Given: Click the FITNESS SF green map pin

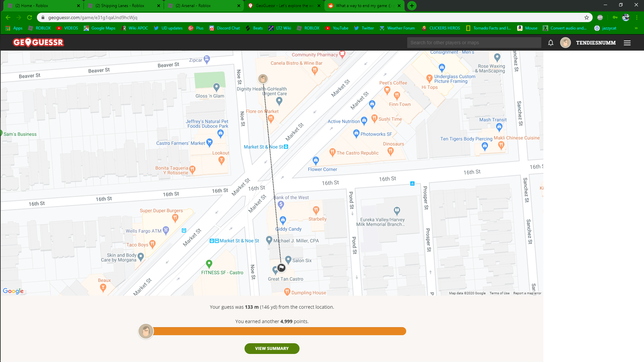Looking at the screenshot, I should click(209, 264).
